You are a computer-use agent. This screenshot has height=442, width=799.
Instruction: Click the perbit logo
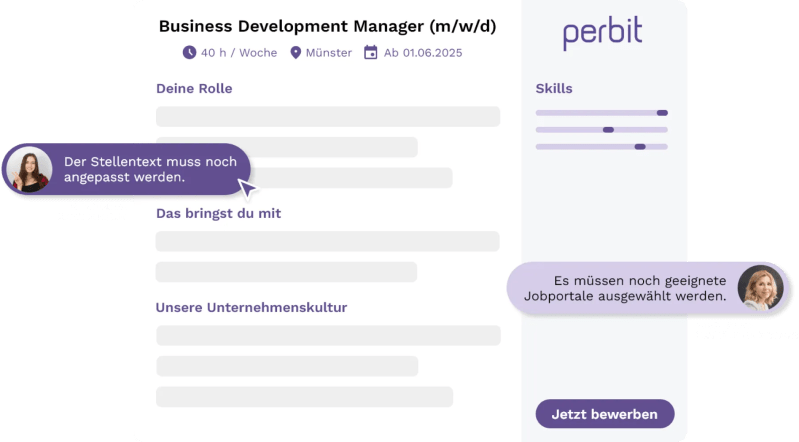[x=602, y=33]
